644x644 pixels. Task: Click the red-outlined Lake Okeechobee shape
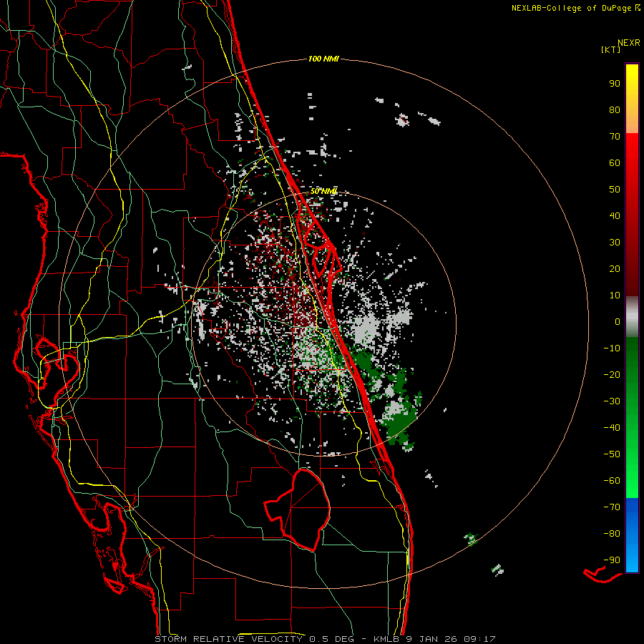point(298,509)
